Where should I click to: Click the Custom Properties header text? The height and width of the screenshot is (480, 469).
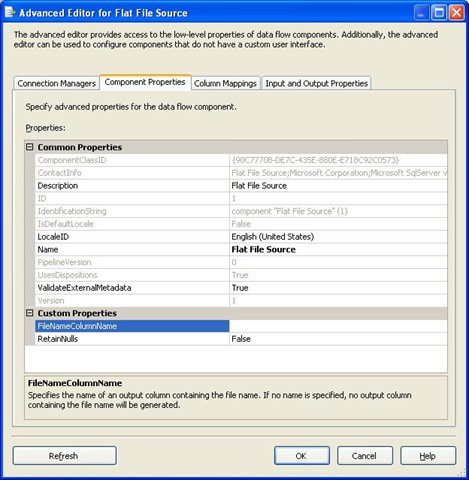(77, 313)
